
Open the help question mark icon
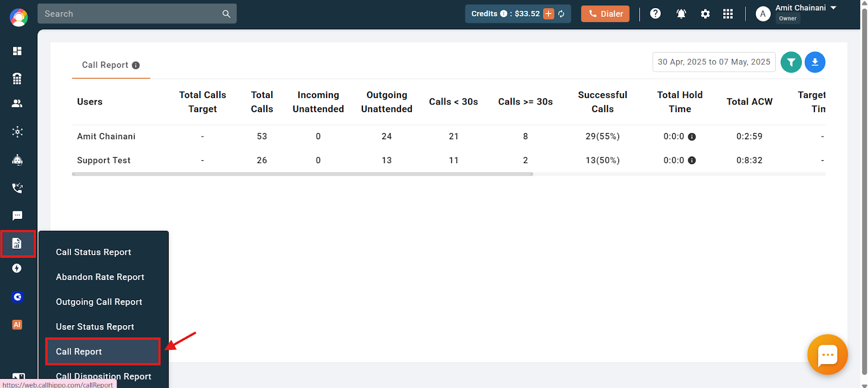655,14
